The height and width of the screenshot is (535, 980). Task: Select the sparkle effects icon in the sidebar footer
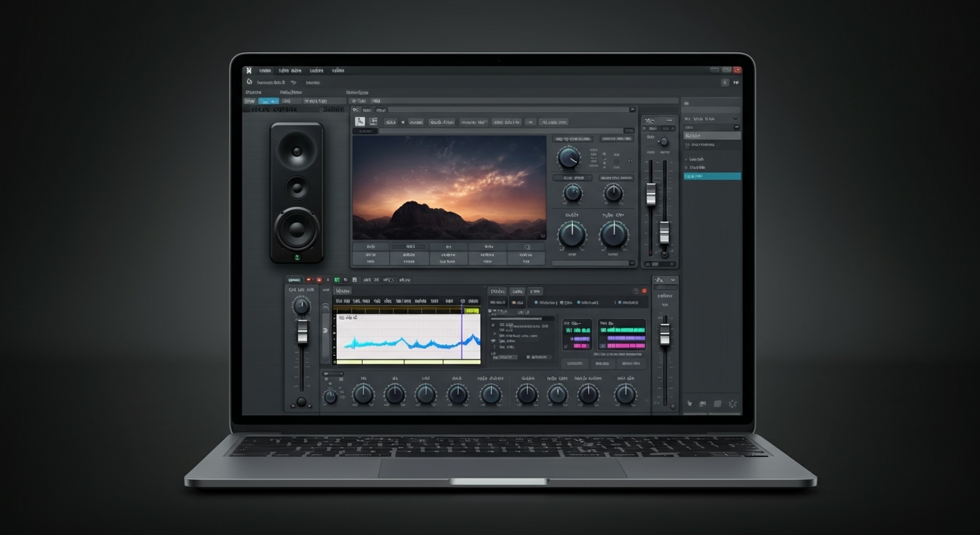pyautogui.click(x=732, y=403)
